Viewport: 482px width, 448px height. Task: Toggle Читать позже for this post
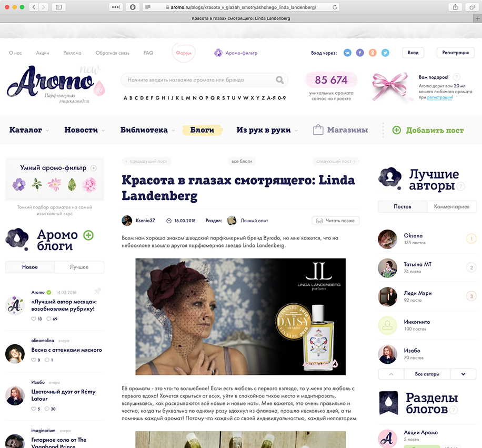pos(336,221)
